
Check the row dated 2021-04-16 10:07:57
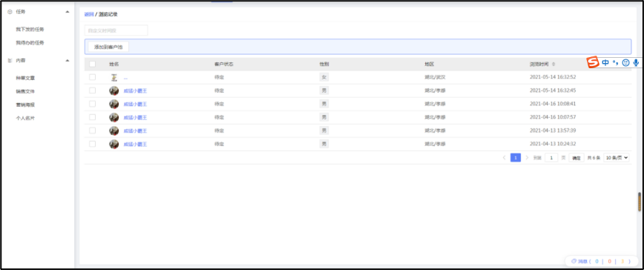[93, 117]
